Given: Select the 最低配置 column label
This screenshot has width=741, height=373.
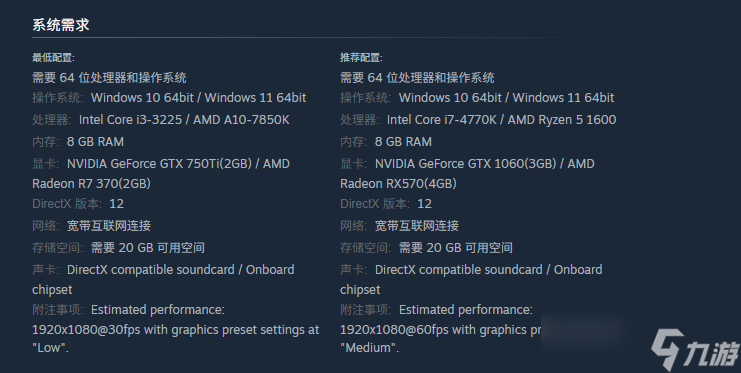Looking at the screenshot, I should [x=53, y=58].
